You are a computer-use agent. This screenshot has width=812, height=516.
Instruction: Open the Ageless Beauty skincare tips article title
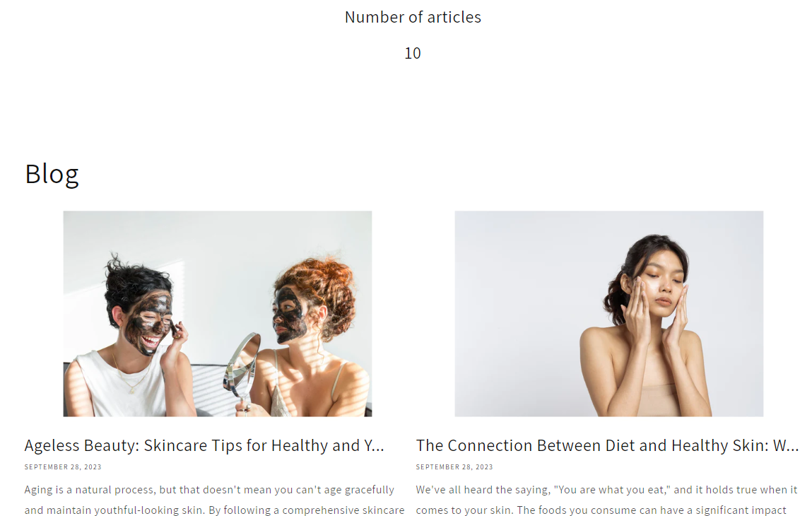[204, 445]
